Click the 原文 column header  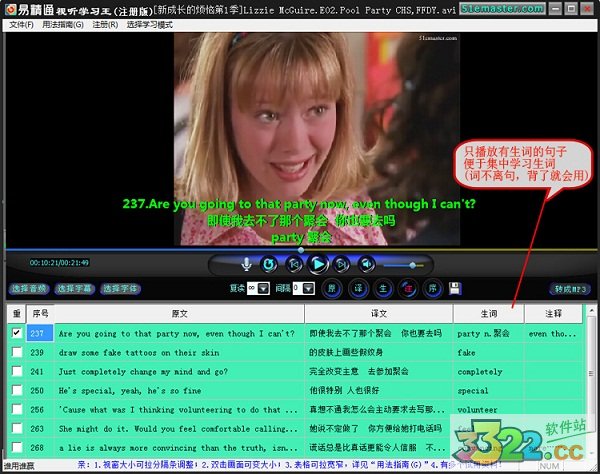(x=179, y=314)
